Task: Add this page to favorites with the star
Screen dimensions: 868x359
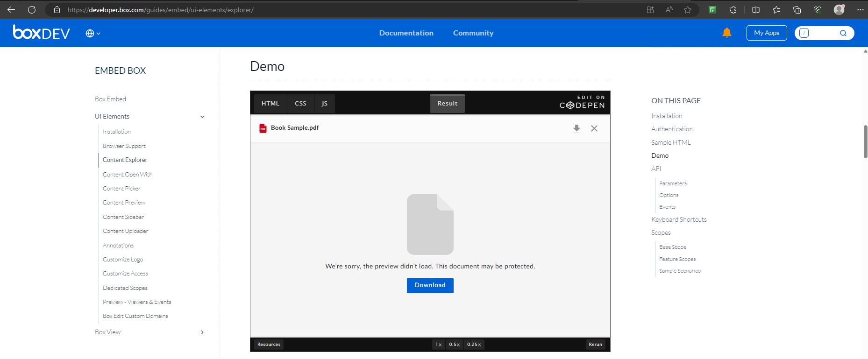Action: click(x=688, y=9)
